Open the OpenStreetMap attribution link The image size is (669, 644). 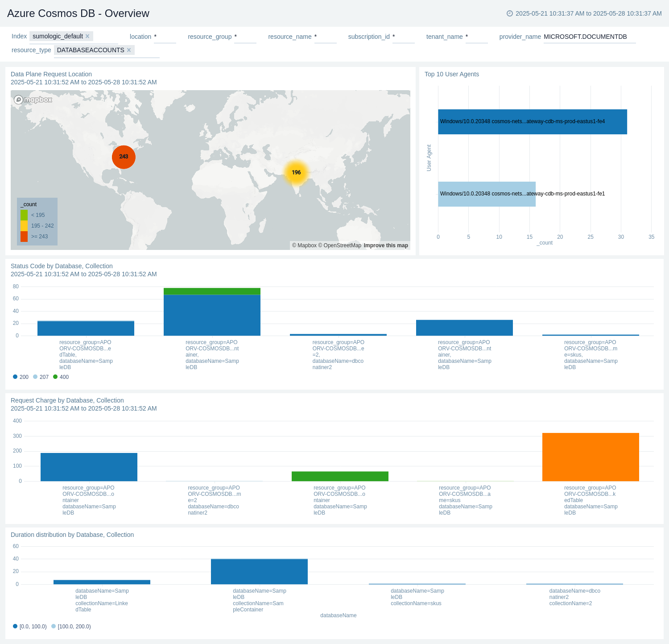click(339, 245)
